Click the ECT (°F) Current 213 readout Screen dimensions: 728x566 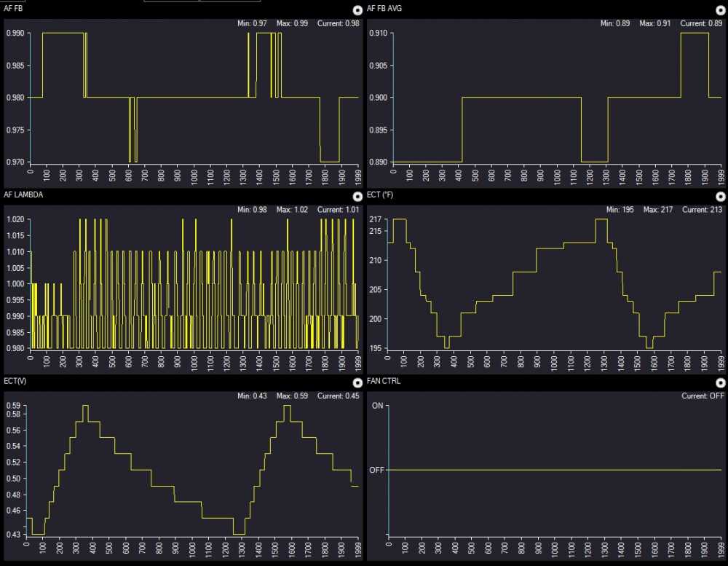click(702, 210)
